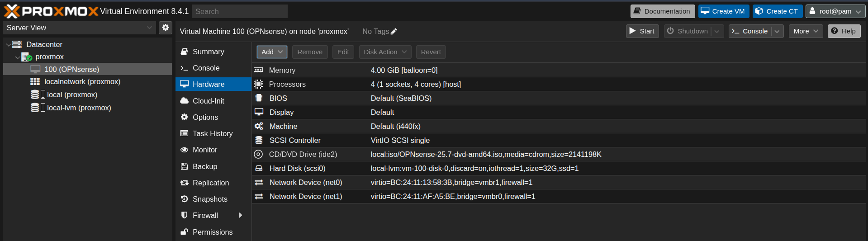
Task: Select the CD/DVD Drive (ide2) row
Action: 303,155
